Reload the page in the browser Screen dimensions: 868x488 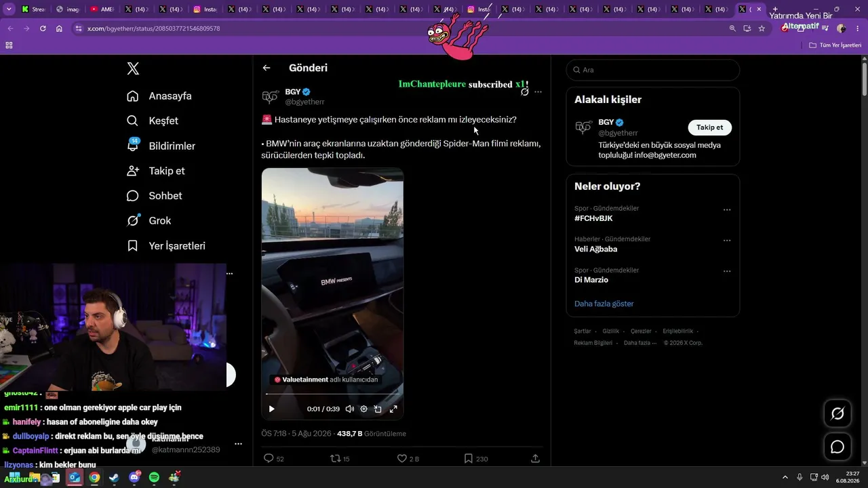tap(43, 28)
